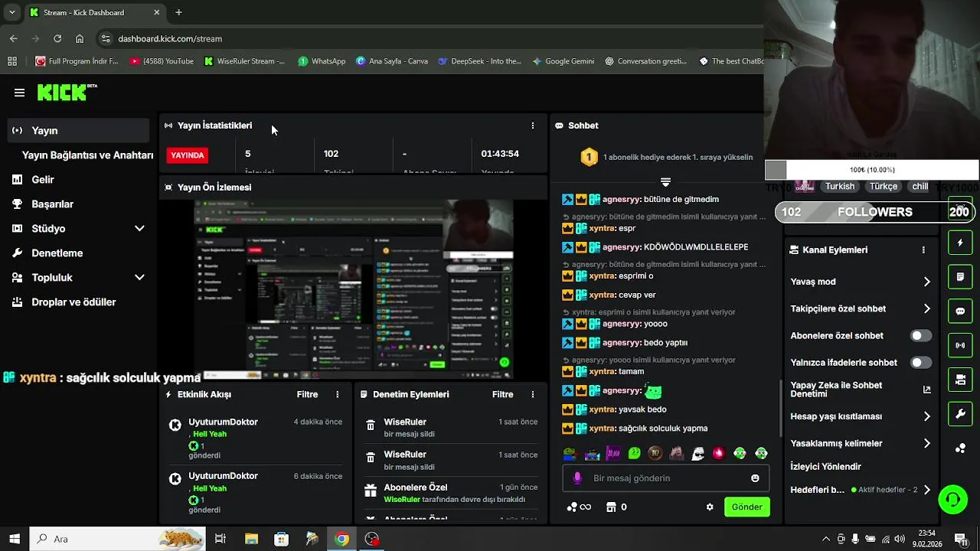Pick the red flame emote shortcut
Viewport: 980px width, 551px height.
tap(718, 453)
